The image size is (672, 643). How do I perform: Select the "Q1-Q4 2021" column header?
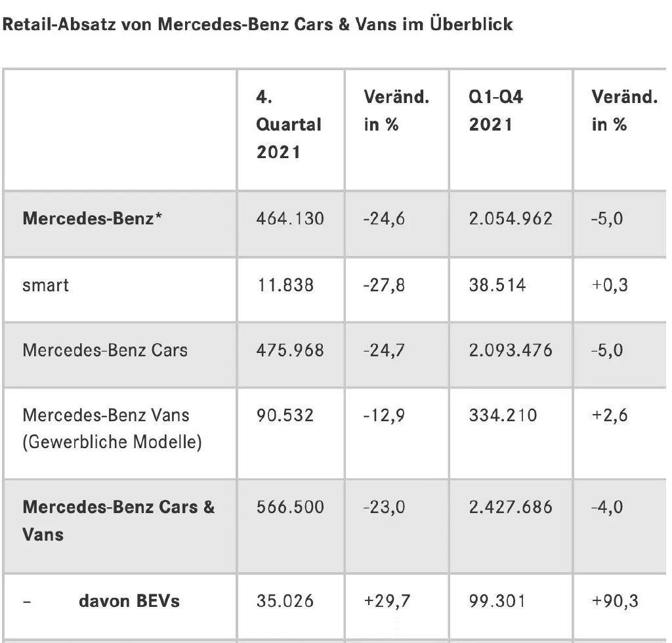pyautogui.click(x=496, y=111)
